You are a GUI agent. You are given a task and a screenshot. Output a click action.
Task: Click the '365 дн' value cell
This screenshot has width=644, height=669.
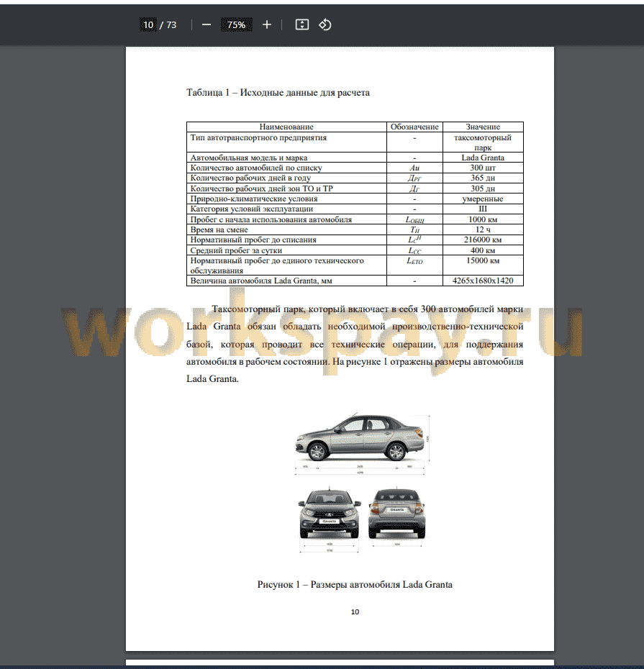click(483, 178)
